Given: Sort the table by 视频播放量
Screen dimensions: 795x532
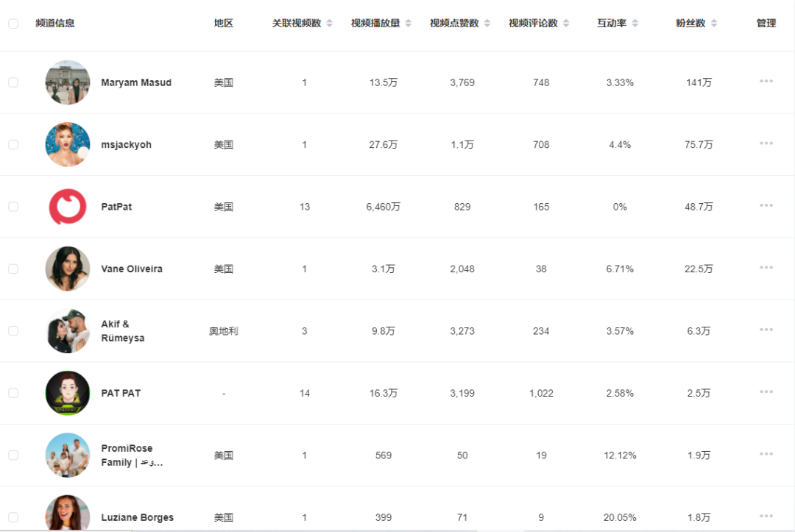Looking at the screenshot, I should (409, 24).
